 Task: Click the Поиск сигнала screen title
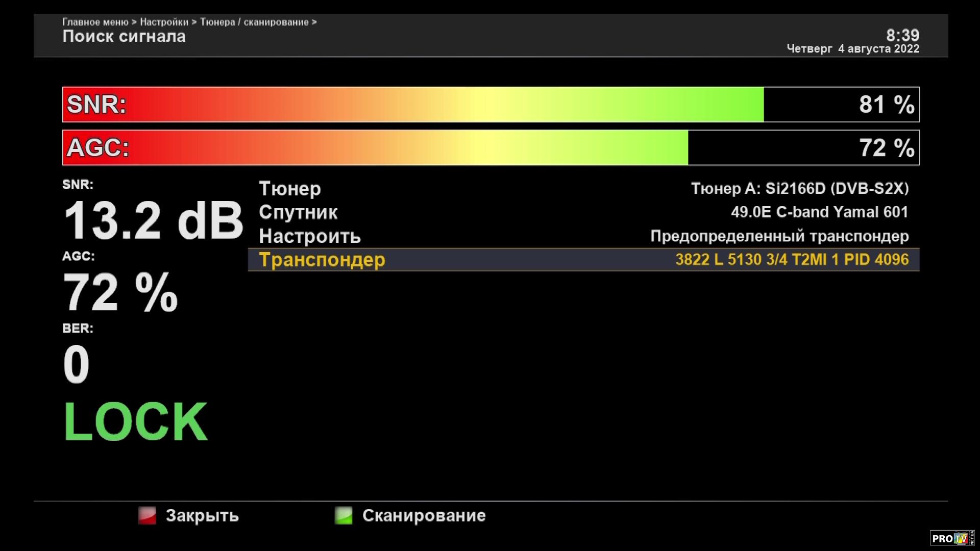(x=124, y=37)
